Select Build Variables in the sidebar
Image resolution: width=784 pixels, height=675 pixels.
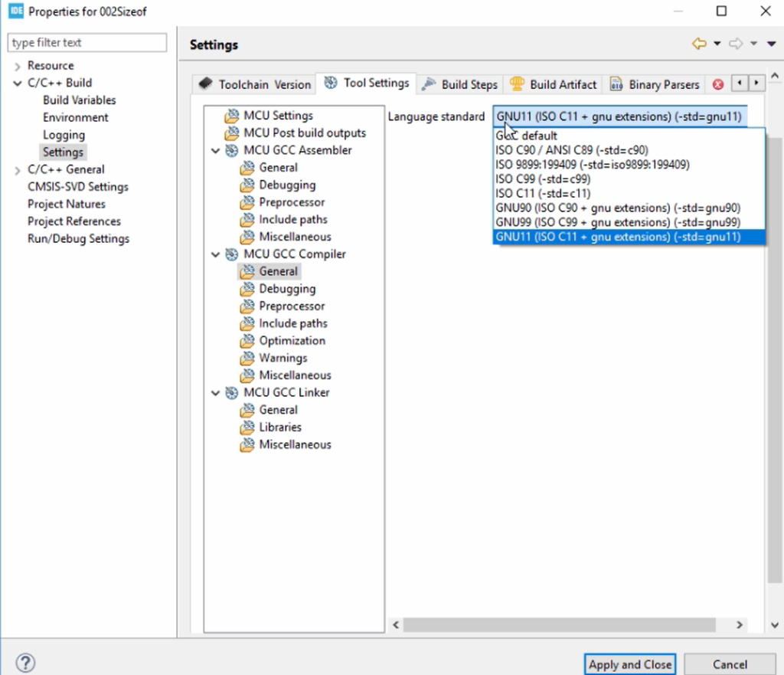click(79, 100)
